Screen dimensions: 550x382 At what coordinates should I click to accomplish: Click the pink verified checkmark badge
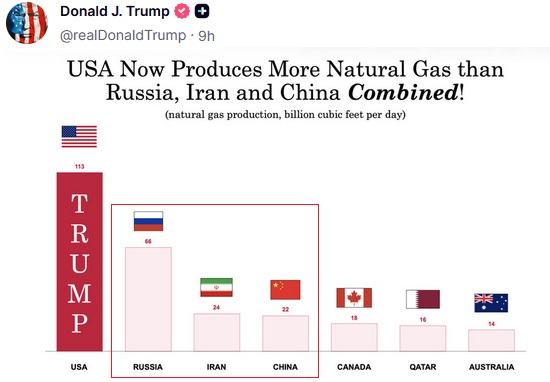(x=182, y=11)
